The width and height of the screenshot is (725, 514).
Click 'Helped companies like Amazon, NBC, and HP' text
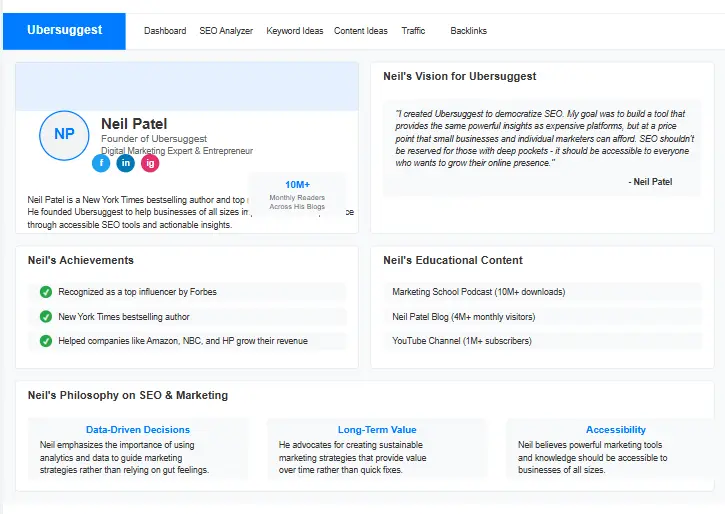pyautogui.click(x=183, y=341)
